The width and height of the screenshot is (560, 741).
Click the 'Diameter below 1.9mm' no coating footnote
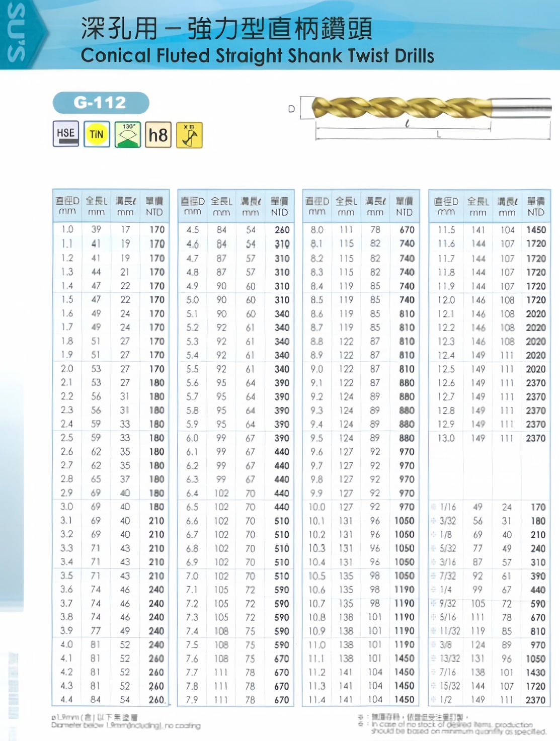pos(126,726)
